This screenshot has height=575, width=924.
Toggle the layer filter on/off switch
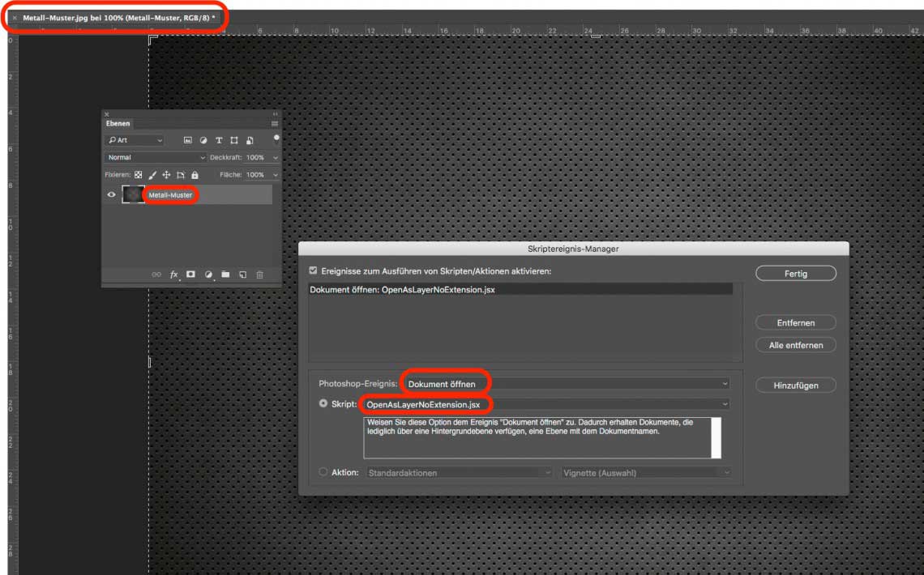point(276,139)
